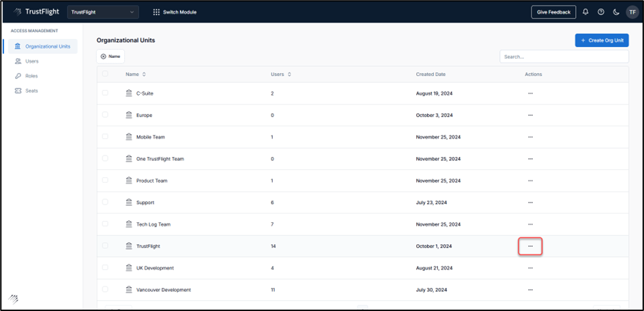Click the building icon beside C-Suite

coord(129,93)
